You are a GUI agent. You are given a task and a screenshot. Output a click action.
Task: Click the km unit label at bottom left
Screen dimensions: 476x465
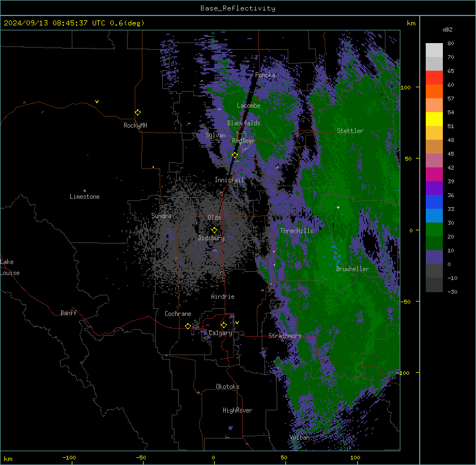(8, 458)
